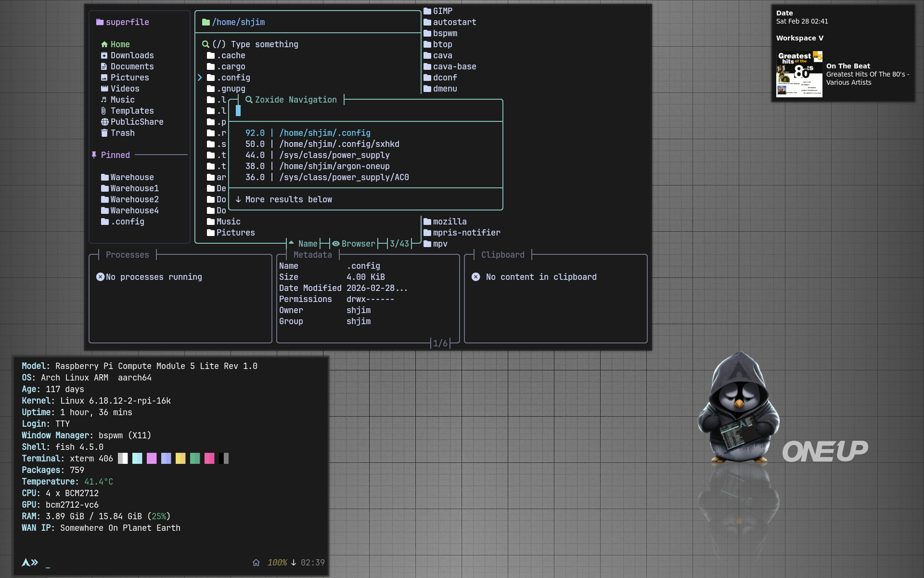The image size is (924, 578).
Task: Click the Music note sidebar icon
Action: pyautogui.click(x=104, y=100)
